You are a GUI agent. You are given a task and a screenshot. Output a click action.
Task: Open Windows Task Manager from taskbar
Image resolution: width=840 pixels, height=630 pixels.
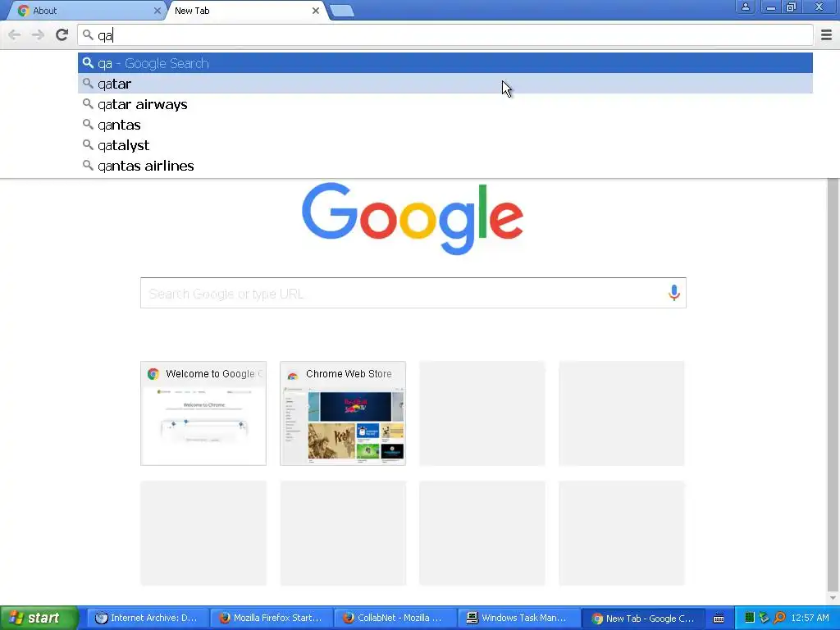pyautogui.click(x=519, y=618)
